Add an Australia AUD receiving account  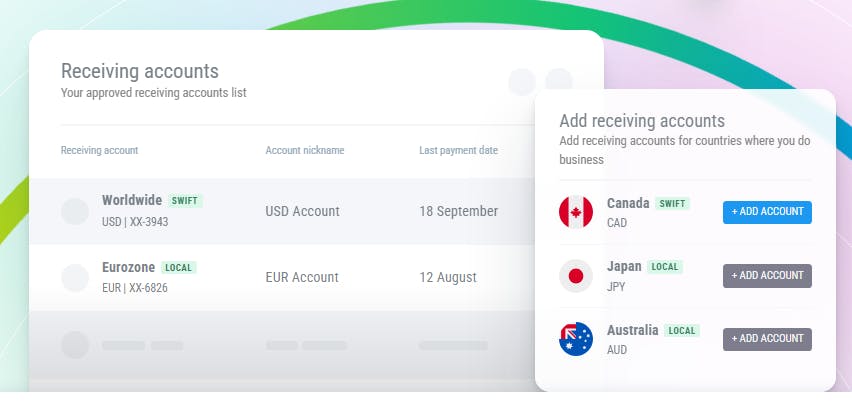[767, 339]
